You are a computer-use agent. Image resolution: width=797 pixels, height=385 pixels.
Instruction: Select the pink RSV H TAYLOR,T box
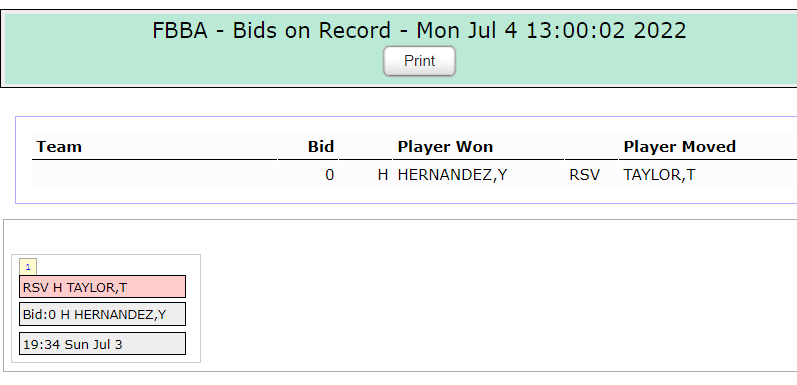[x=102, y=287]
